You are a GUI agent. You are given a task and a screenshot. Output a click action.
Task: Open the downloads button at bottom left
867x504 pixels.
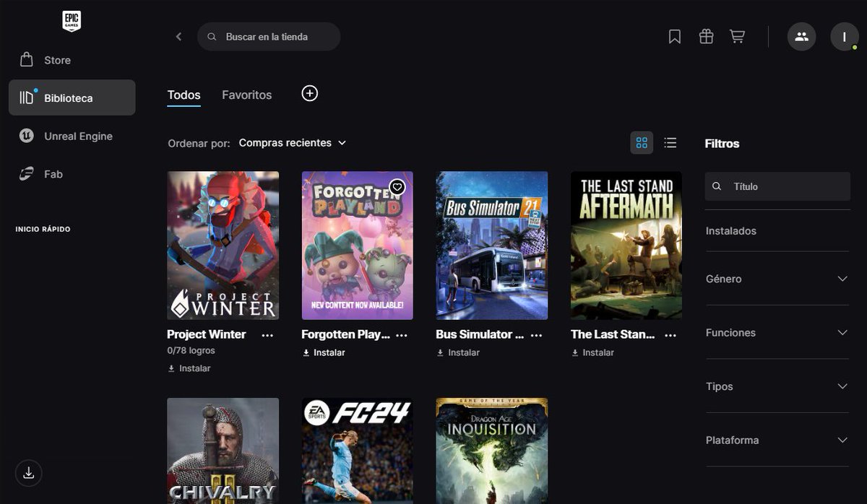[29, 473]
